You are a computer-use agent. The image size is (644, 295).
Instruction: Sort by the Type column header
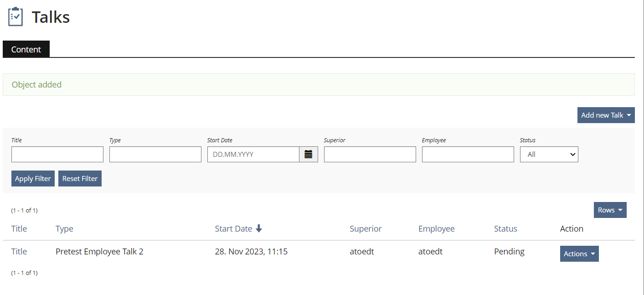point(64,229)
